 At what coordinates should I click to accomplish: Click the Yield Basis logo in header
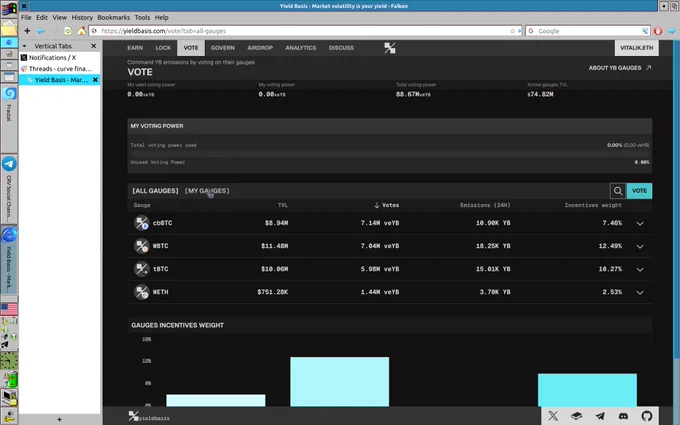[x=389, y=48]
